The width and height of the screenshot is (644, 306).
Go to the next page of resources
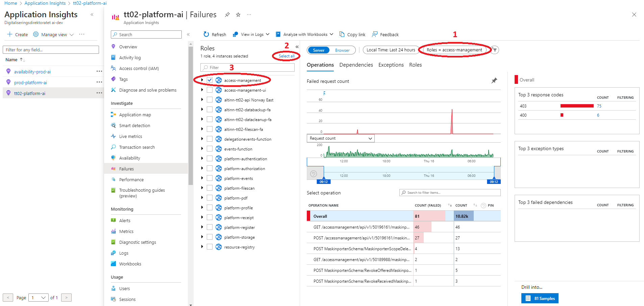pyautogui.click(x=67, y=298)
